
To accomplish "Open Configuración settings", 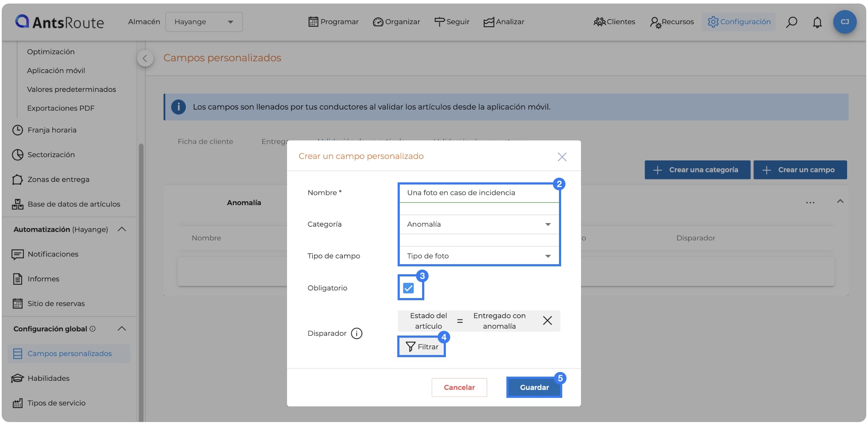I will tap(739, 22).
